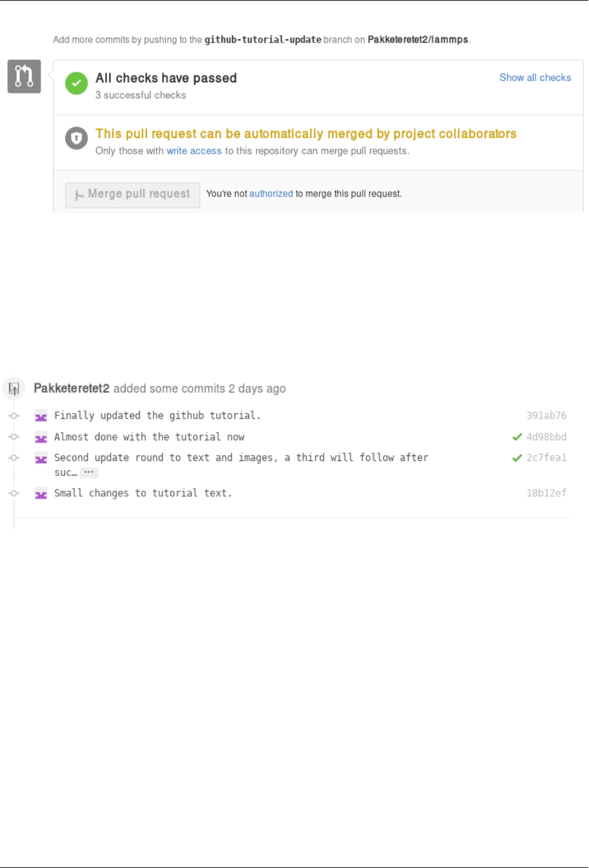Open commit "Almost done with the tutorial now"
The image size is (589, 868).
point(149,437)
